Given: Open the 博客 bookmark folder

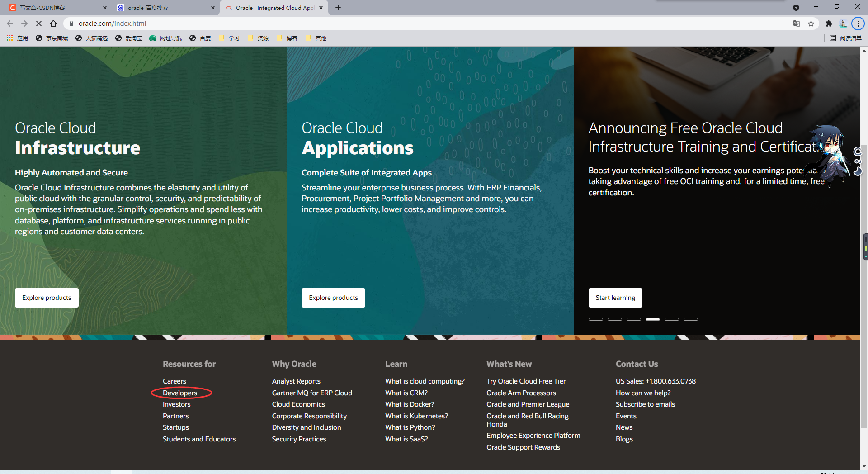Looking at the screenshot, I should [287, 38].
